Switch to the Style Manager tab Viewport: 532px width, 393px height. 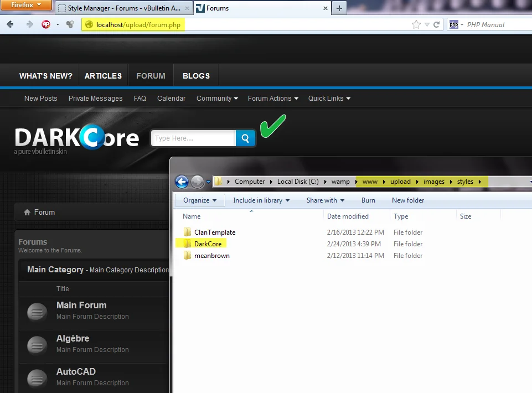point(123,8)
